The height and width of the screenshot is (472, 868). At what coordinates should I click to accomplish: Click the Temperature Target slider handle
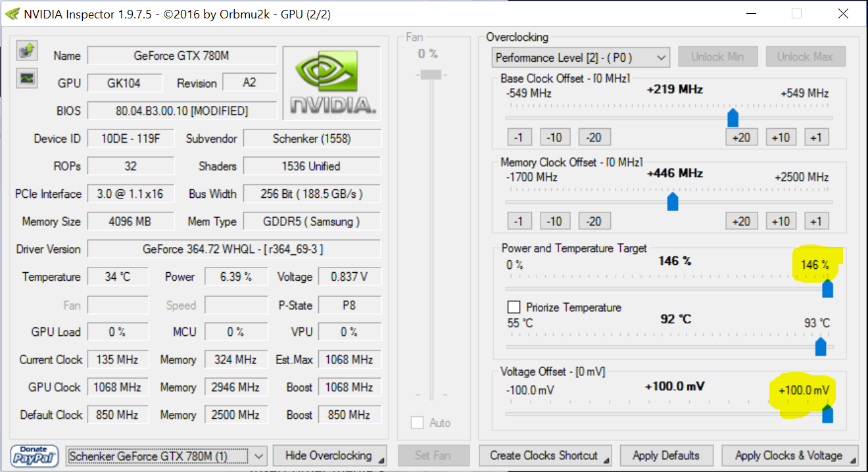click(821, 346)
